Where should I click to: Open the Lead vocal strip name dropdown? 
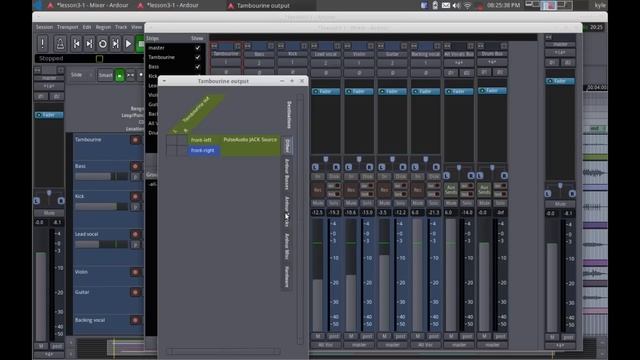[x=326, y=54]
